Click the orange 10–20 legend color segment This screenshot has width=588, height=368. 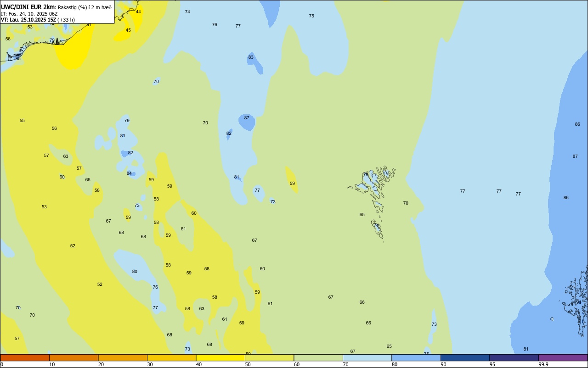point(73,357)
